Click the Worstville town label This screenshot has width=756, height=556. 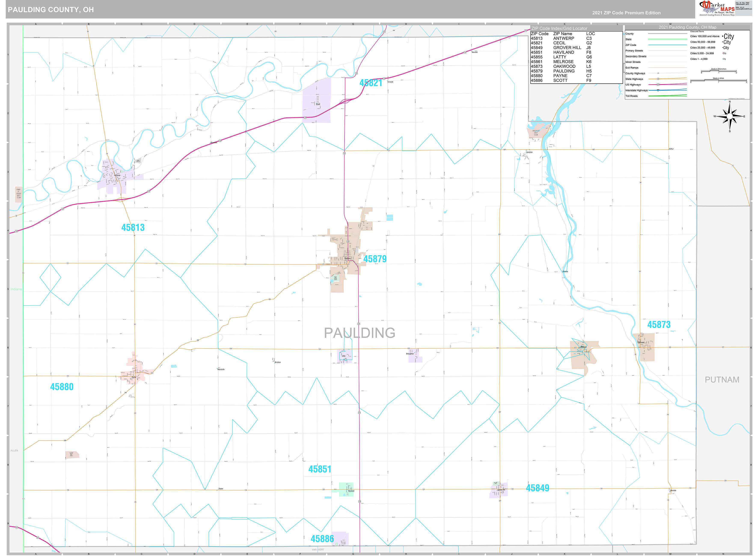click(221, 370)
